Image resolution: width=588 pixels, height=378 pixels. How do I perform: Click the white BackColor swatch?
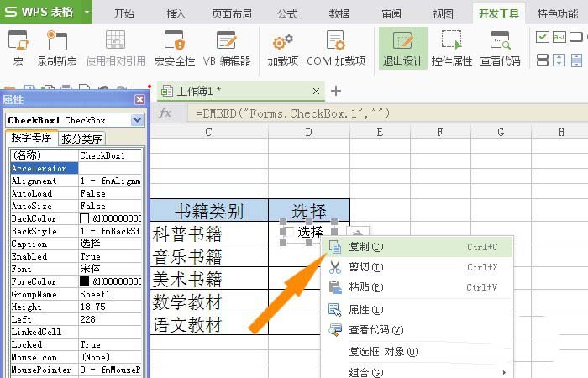[84, 218]
